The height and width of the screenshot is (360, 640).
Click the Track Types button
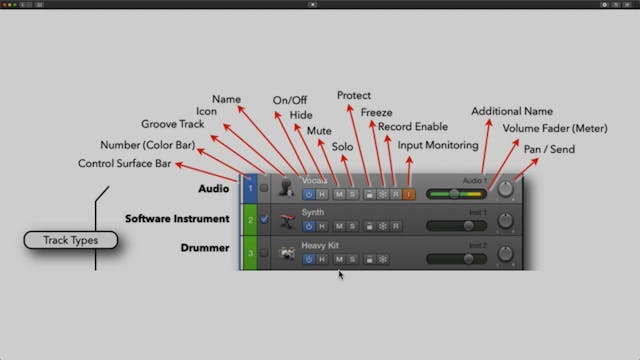[x=71, y=240]
